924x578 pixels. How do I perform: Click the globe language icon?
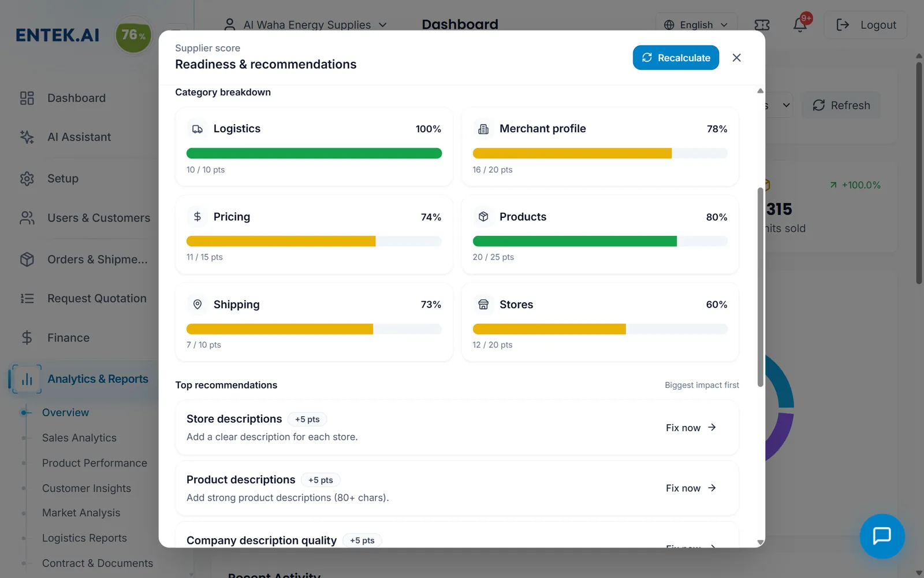[669, 25]
